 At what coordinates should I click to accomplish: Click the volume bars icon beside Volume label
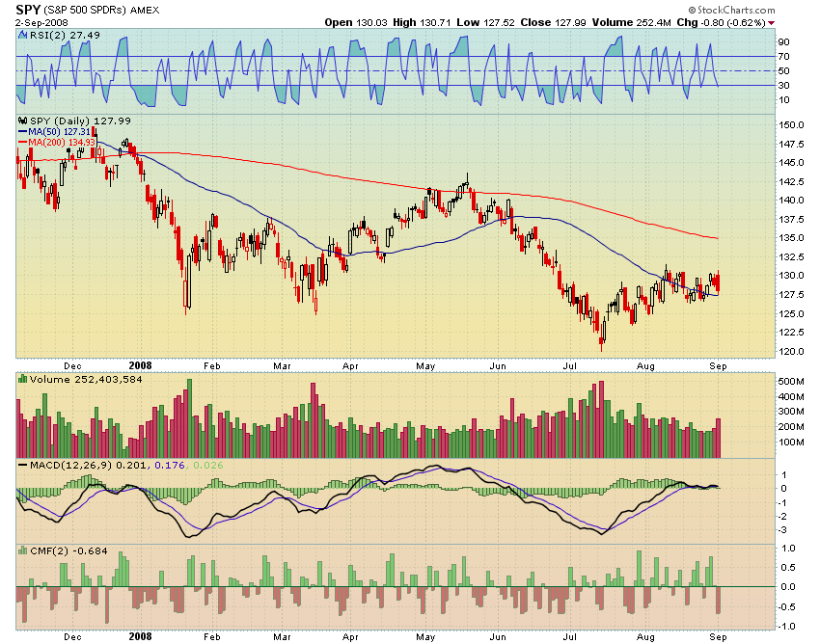pos(22,379)
